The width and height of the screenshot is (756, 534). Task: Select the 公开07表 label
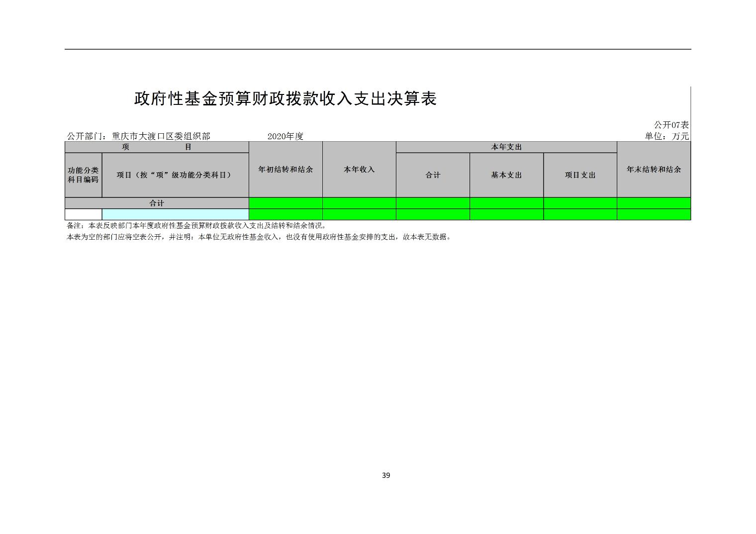click(x=670, y=125)
